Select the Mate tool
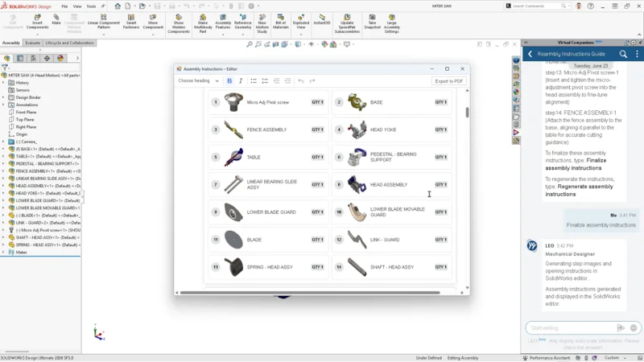This screenshot has width=644, height=362. (56, 19)
